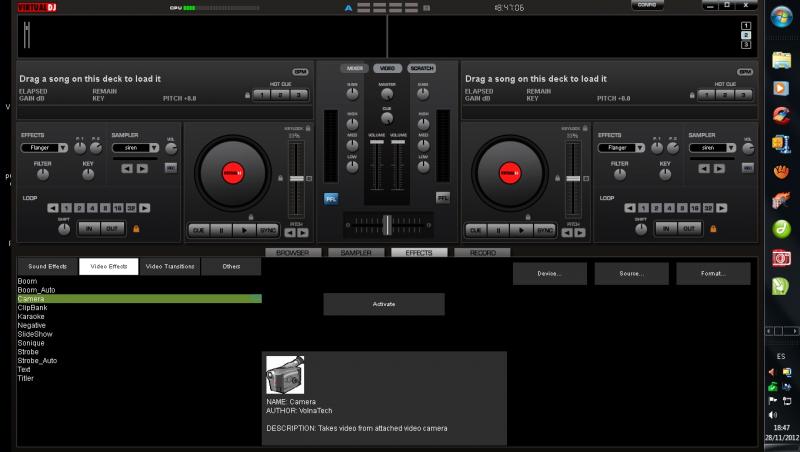
Task: Select Karaoke in the effects list
Action: click(x=31, y=316)
